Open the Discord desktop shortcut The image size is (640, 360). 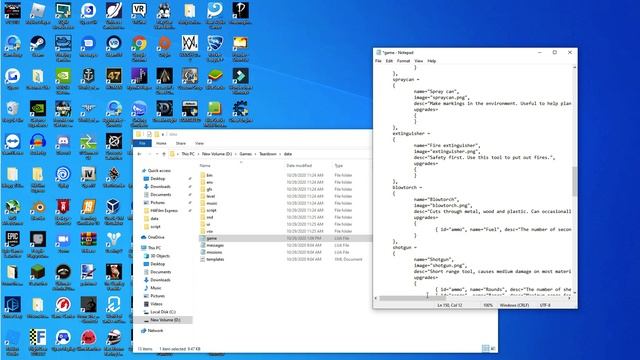(63, 144)
